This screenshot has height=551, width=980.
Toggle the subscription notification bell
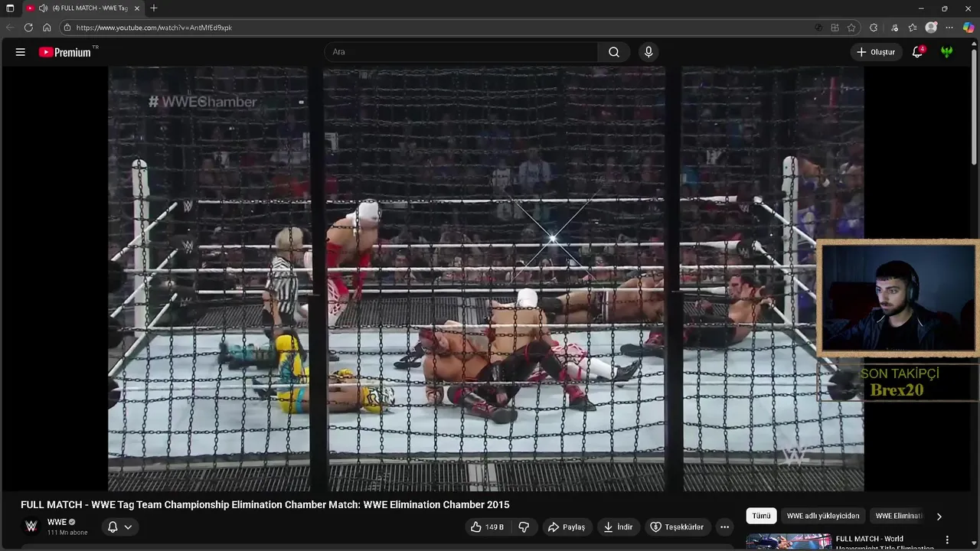pos(113,527)
